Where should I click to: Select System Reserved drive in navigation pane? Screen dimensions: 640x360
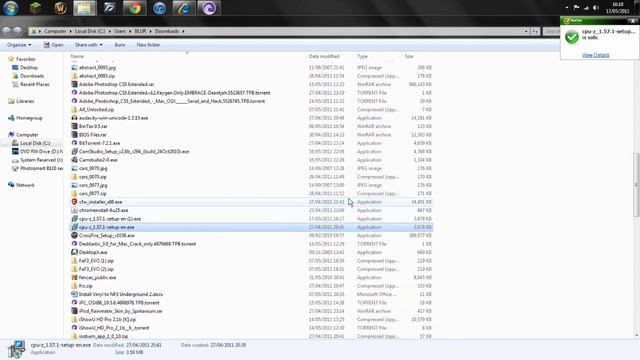point(41,160)
